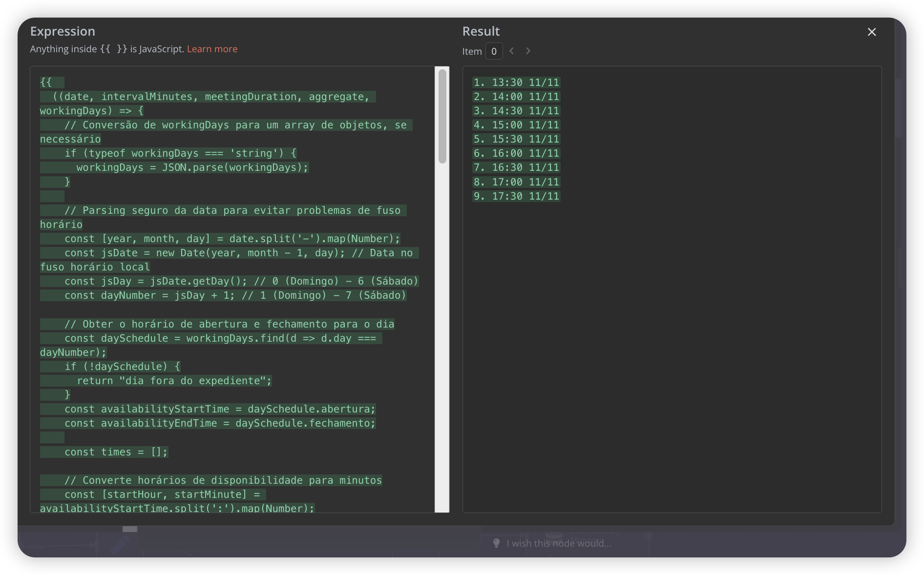The width and height of the screenshot is (924, 575).
Task: Focus the Item number field
Action: 494,51
